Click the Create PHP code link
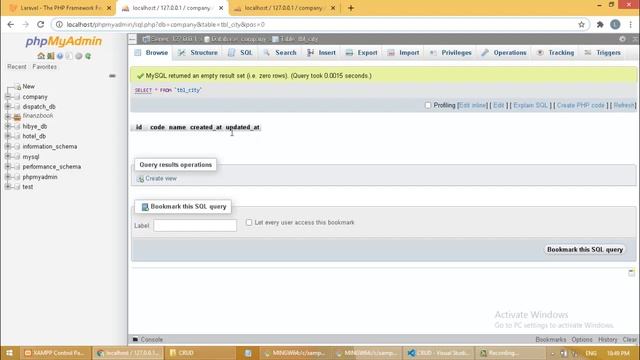The height and width of the screenshot is (360, 640). 580,105
